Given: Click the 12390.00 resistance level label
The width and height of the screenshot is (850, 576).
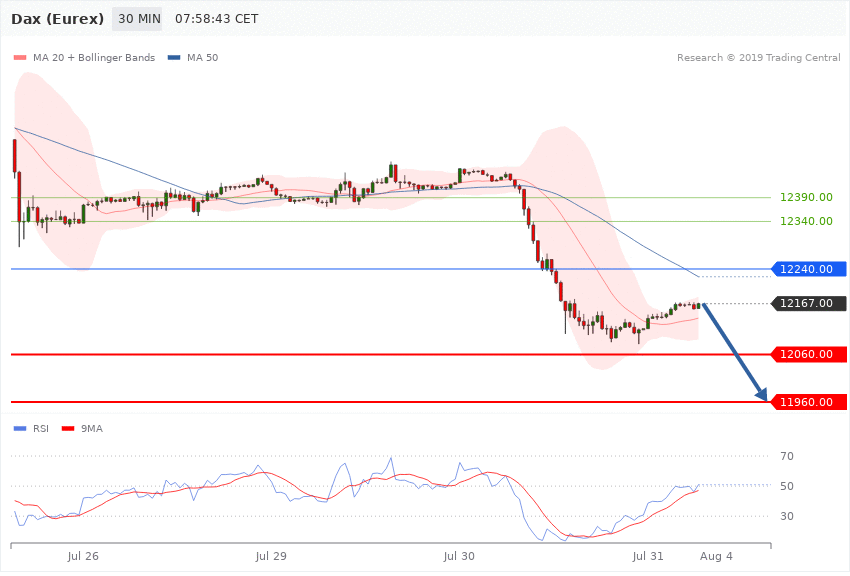Looking at the screenshot, I should click(x=806, y=197).
